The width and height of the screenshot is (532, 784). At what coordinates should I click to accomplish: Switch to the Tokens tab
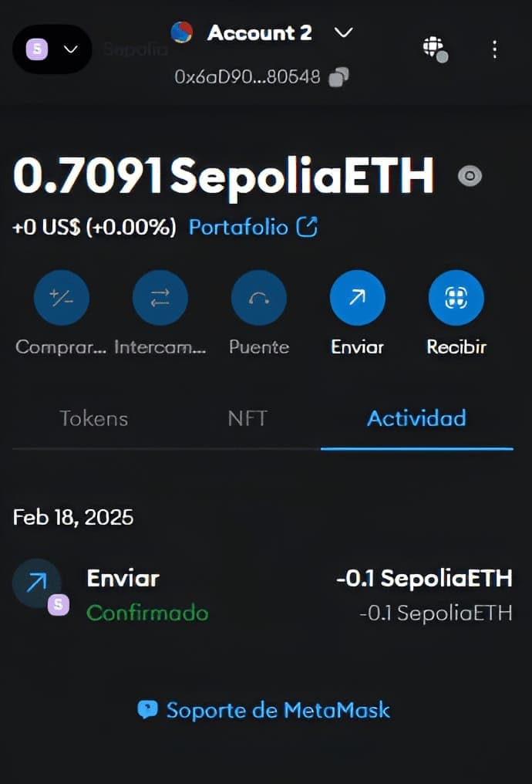click(x=94, y=418)
